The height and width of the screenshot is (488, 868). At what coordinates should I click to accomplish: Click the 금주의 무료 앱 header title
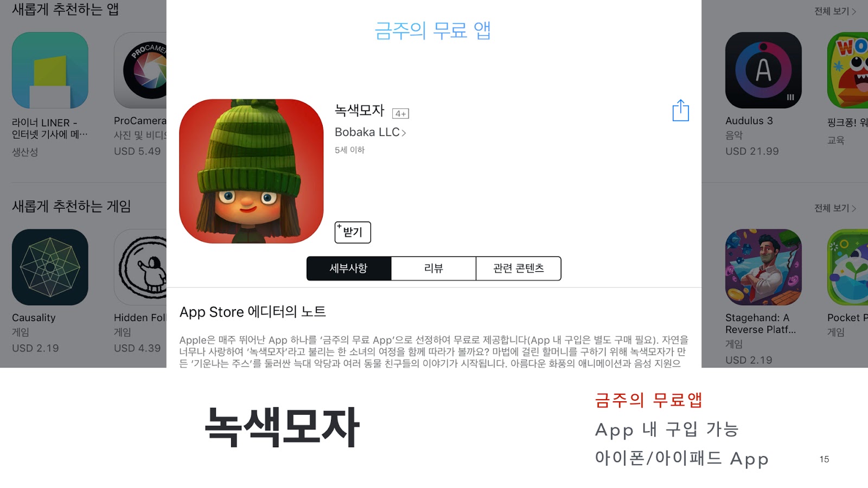[433, 30]
